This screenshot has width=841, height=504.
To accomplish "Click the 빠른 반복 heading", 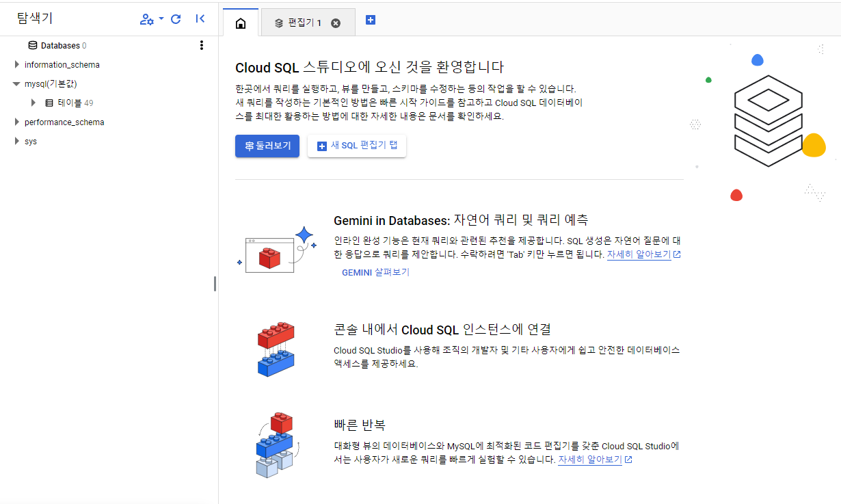I will [360, 425].
